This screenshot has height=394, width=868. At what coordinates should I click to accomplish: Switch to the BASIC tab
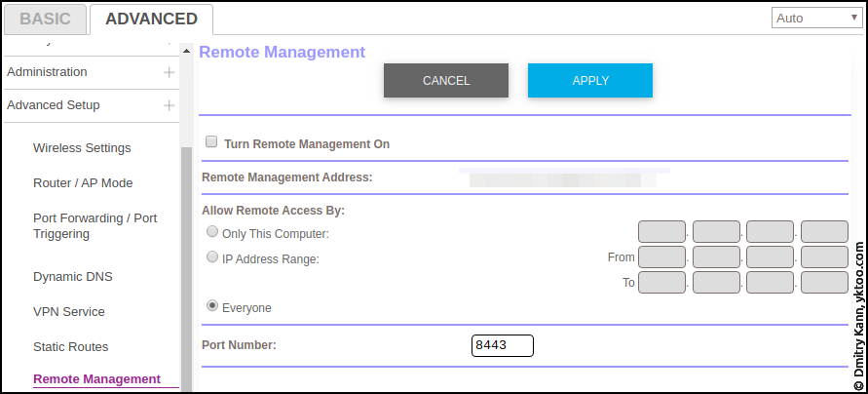(x=45, y=19)
